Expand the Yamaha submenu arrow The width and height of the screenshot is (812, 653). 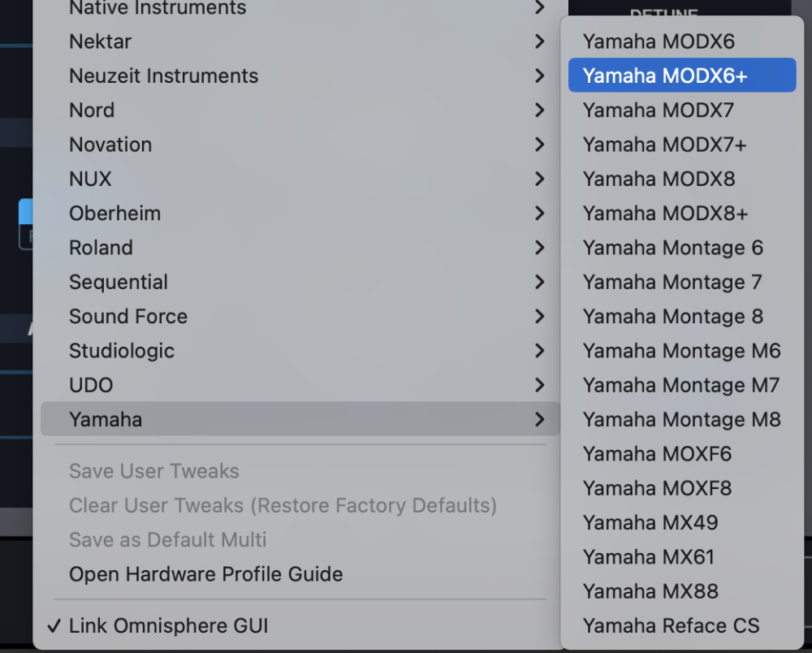[539, 419]
